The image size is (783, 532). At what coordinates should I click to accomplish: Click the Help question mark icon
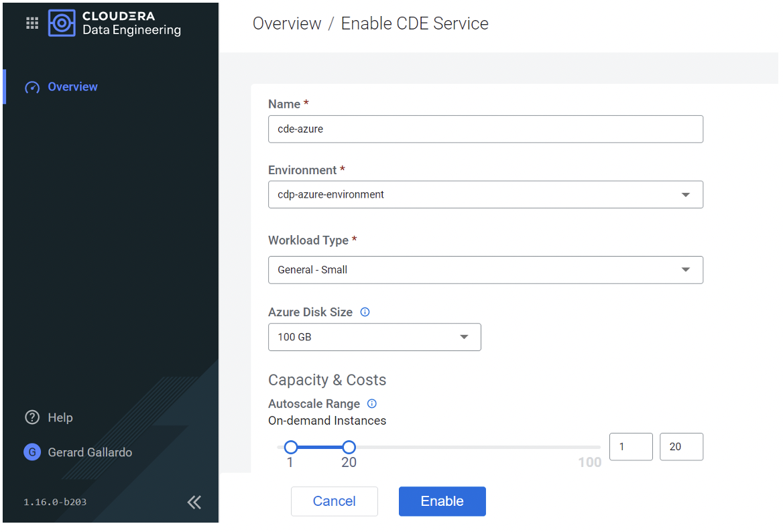coord(32,417)
